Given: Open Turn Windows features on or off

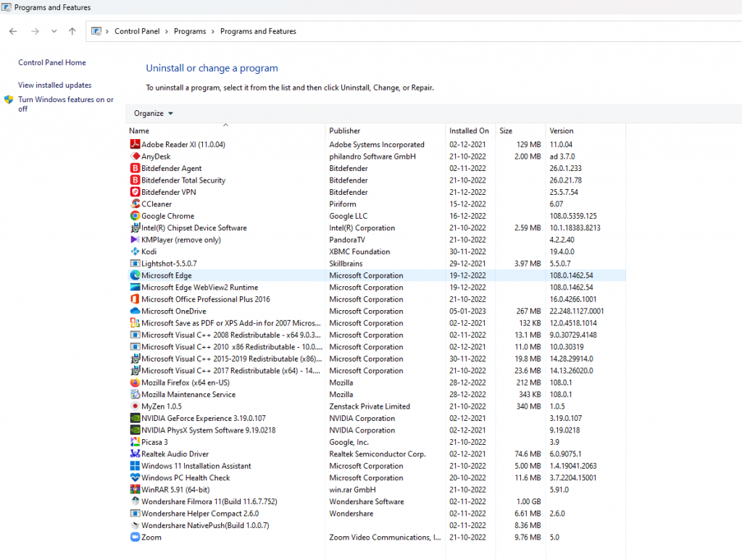Looking at the screenshot, I should tap(66, 104).
